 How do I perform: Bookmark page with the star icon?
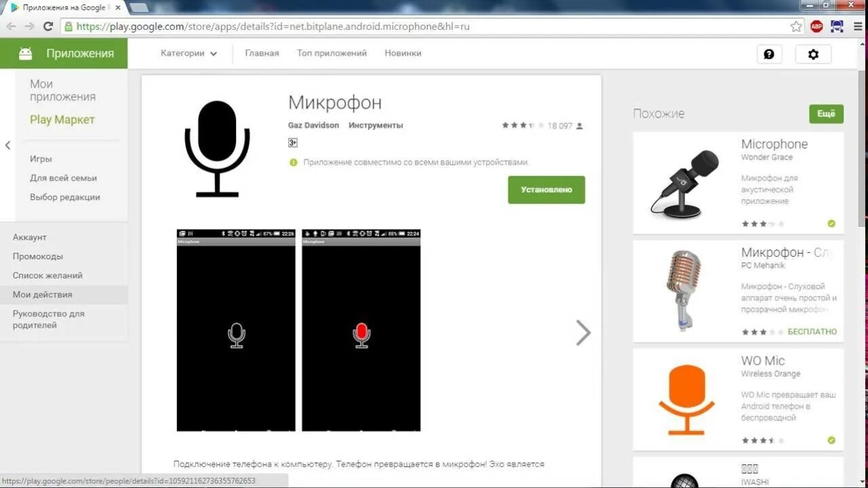(x=796, y=26)
